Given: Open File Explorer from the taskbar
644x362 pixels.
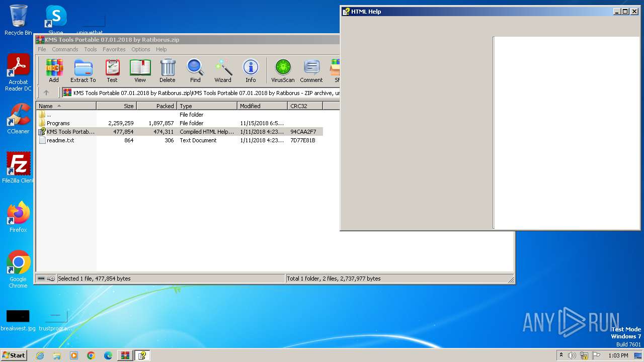Looking at the screenshot, I should coord(57,355).
